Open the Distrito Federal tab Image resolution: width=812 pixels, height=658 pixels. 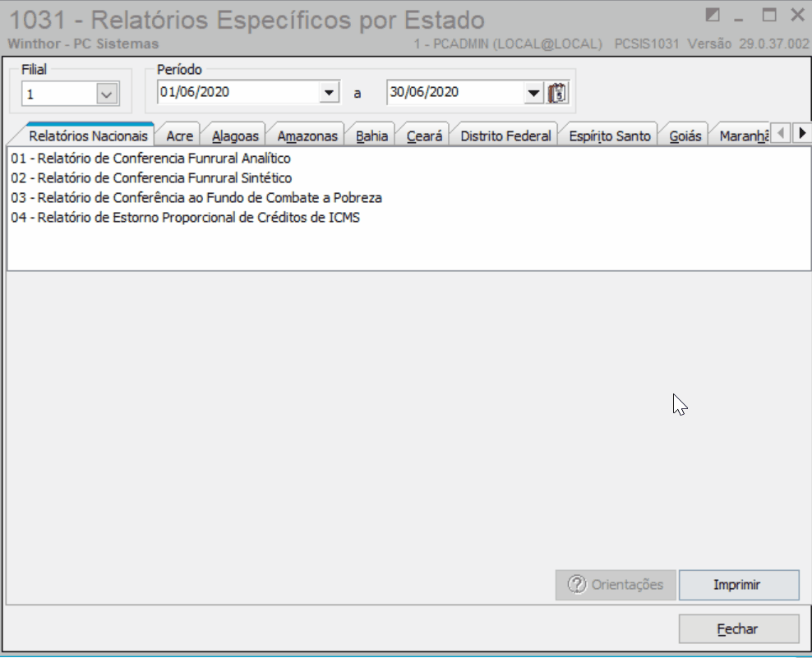[505, 136]
